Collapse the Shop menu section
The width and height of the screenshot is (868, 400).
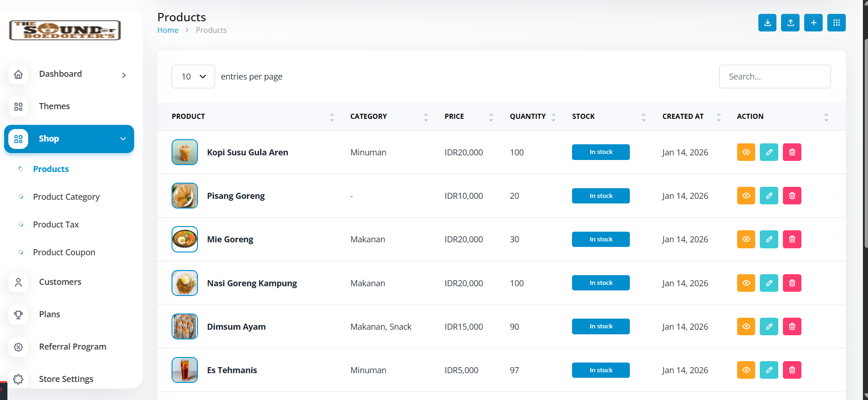(x=123, y=139)
